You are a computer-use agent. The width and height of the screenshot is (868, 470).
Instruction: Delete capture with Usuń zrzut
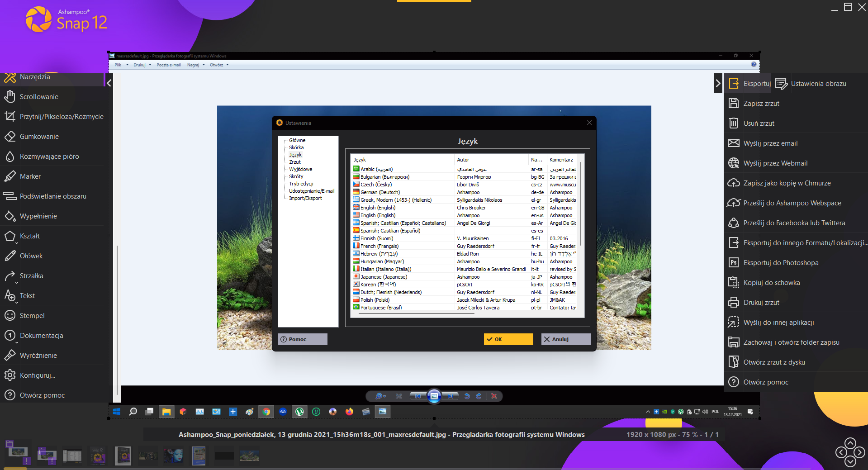coord(796,123)
